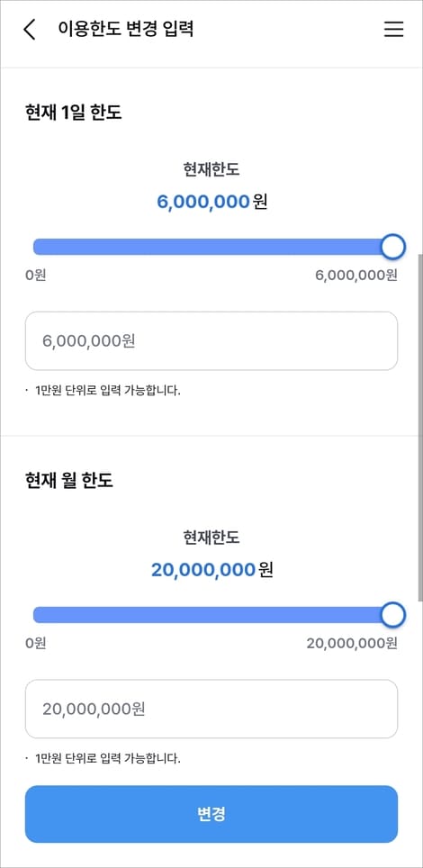This screenshot has height=868, width=423.
Task: Click the daily limit slider handle
Action: point(393,247)
